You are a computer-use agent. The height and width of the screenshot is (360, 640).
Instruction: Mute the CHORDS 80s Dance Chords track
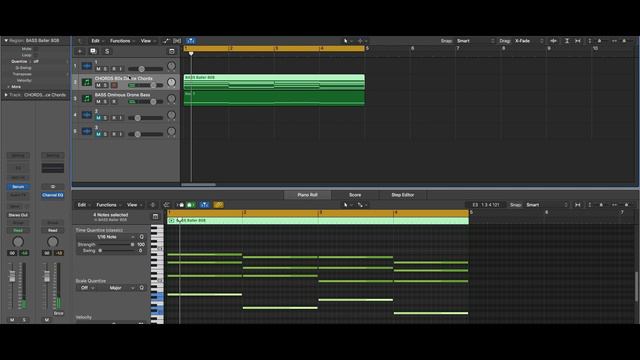[x=98, y=85]
